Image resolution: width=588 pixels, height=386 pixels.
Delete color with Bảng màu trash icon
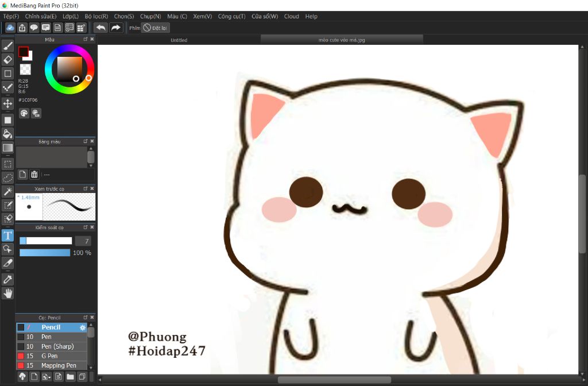(x=34, y=175)
